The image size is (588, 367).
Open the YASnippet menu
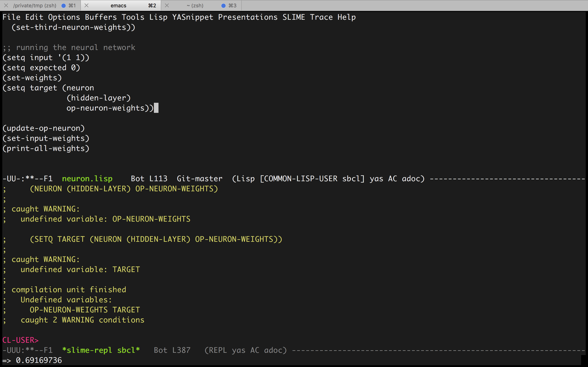coord(193,17)
